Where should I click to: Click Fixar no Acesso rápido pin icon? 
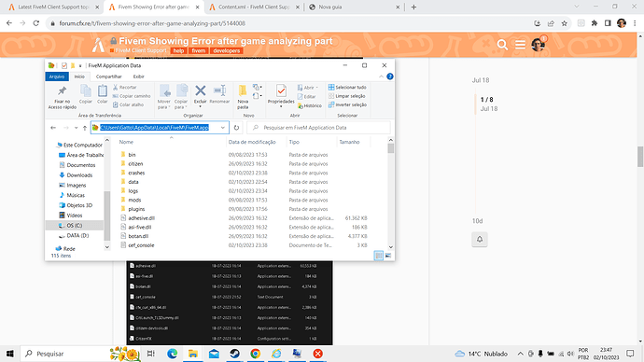click(62, 91)
